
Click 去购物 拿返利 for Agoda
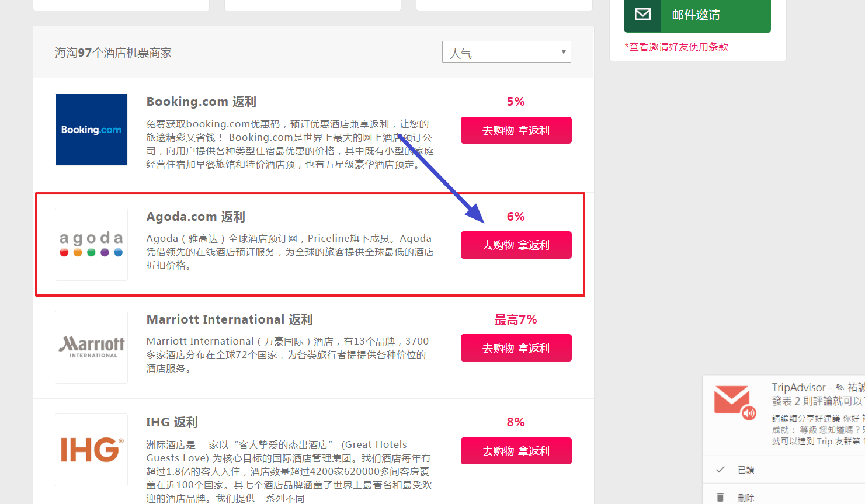[x=516, y=245]
